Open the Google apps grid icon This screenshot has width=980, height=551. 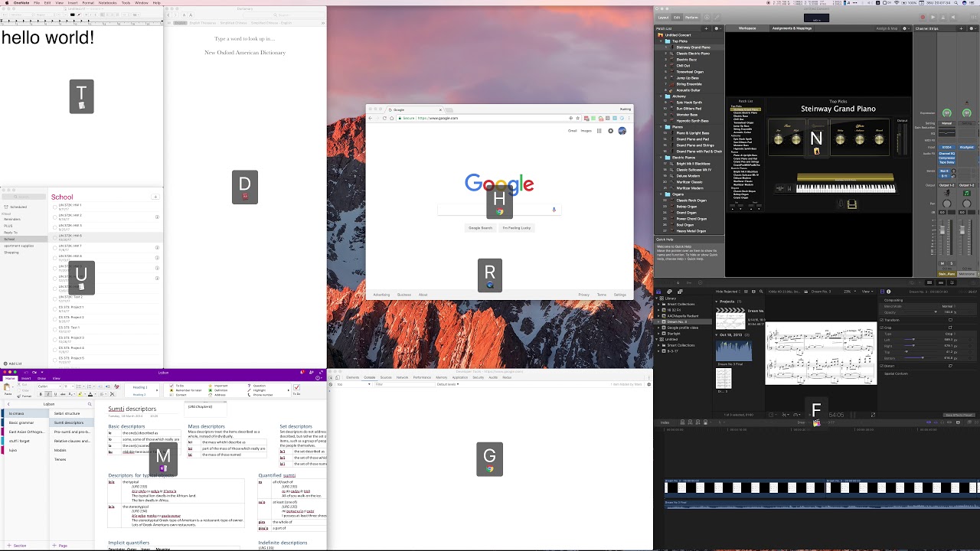599,131
